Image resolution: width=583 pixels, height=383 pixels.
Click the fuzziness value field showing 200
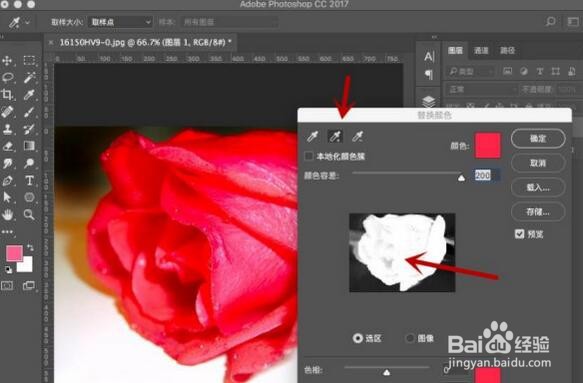487,175
